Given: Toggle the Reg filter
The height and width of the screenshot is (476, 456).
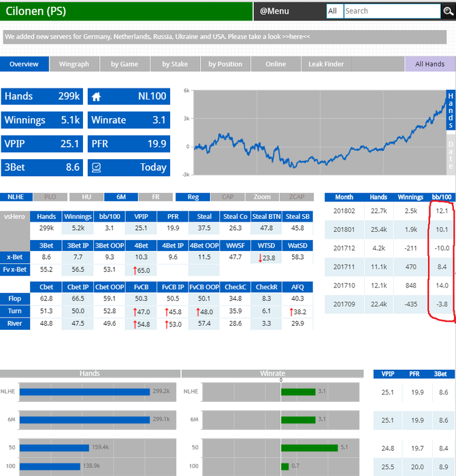Looking at the screenshot, I should click(193, 197).
